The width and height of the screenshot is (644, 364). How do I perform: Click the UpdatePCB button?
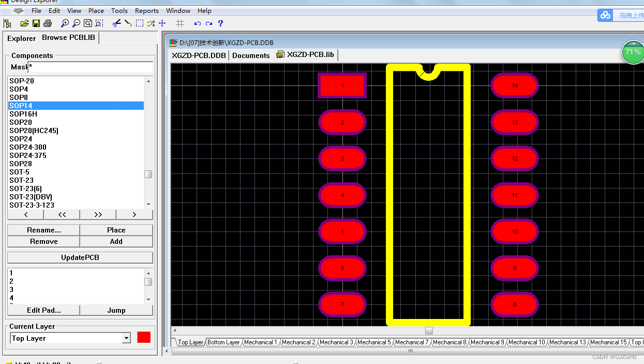80,257
